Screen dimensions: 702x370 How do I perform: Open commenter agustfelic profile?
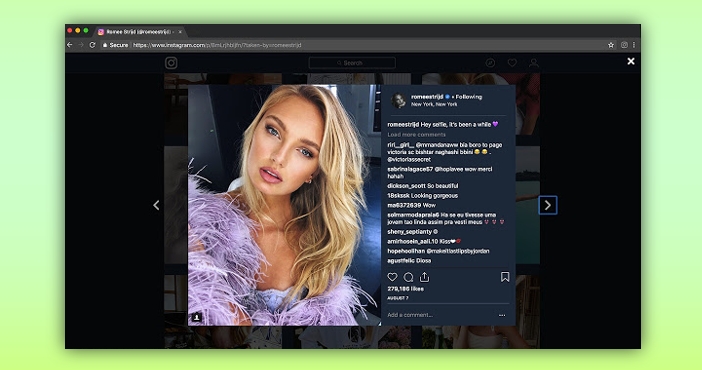click(402, 261)
